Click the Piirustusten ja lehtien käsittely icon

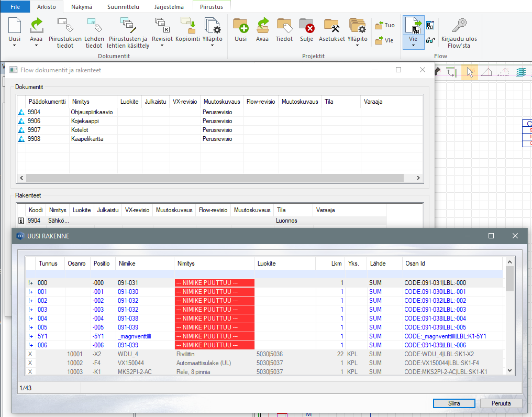[x=128, y=26]
